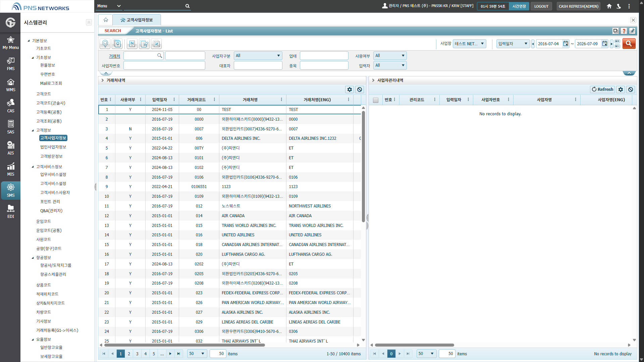The height and width of the screenshot is (362, 644).
Task: Click the new 'N' document toolbar icon
Action: tap(132, 44)
